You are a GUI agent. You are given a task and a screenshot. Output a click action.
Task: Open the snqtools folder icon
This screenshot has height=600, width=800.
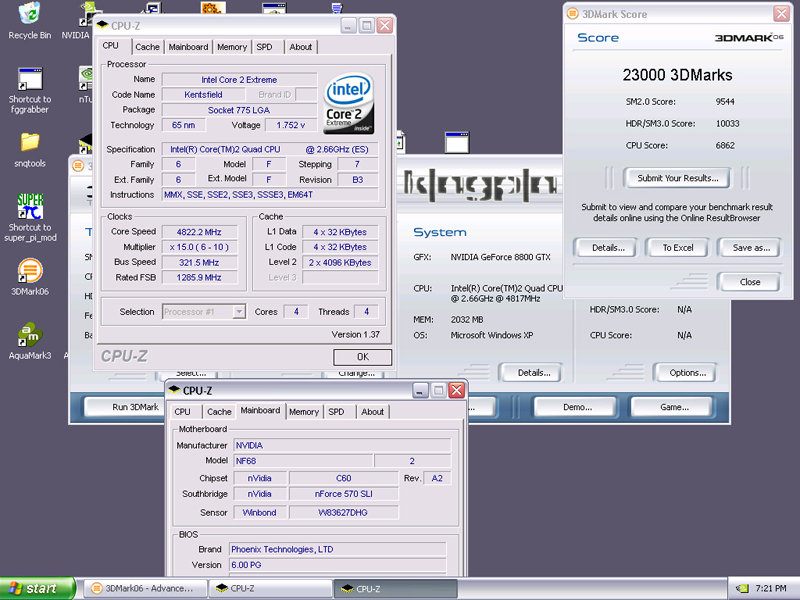point(30,143)
